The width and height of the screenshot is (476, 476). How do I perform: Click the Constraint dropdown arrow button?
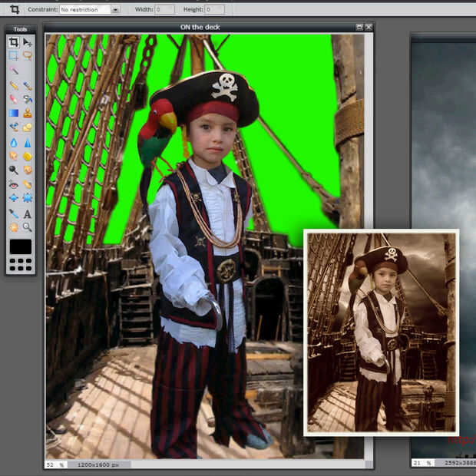115,10
